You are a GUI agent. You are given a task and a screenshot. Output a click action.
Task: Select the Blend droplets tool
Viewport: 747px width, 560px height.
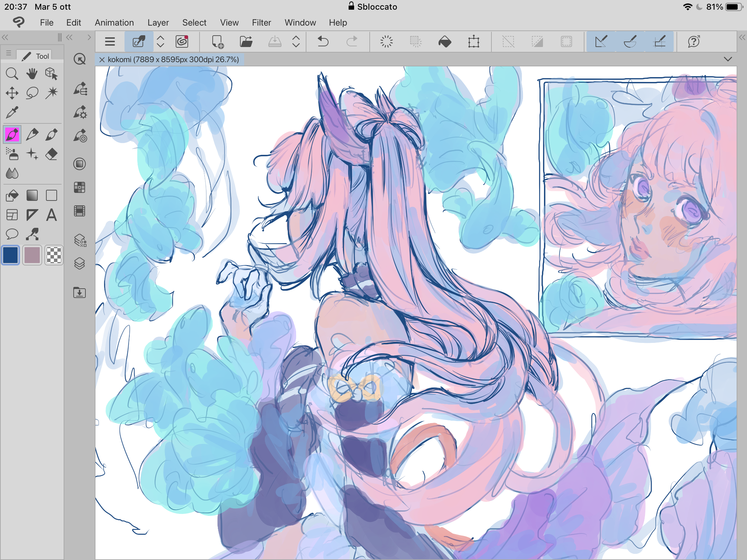[12, 173]
